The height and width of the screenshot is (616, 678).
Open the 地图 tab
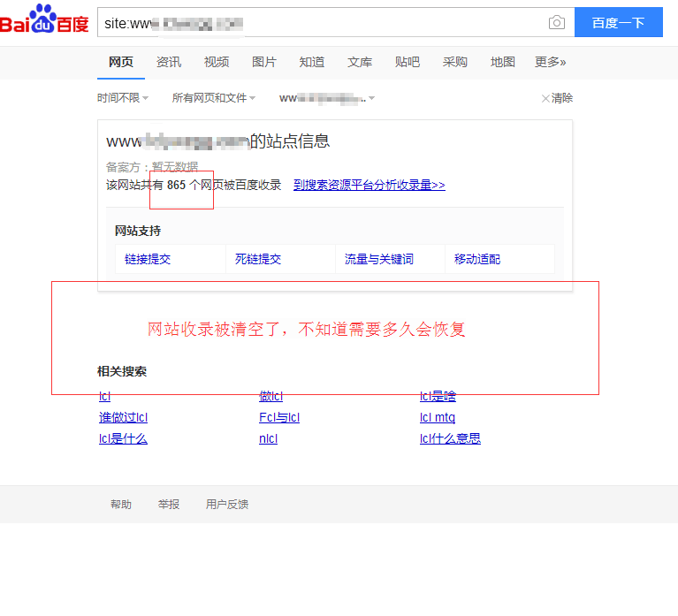503,62
